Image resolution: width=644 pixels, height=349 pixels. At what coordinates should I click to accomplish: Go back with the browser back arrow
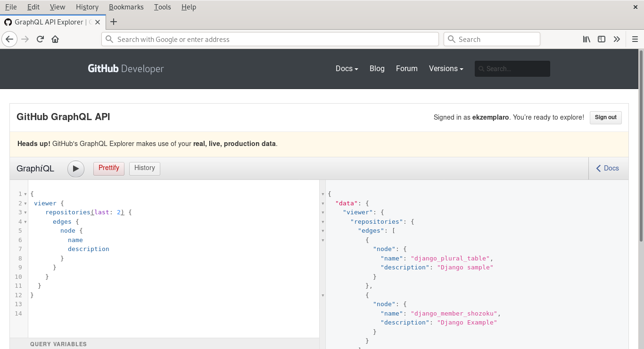9,39
